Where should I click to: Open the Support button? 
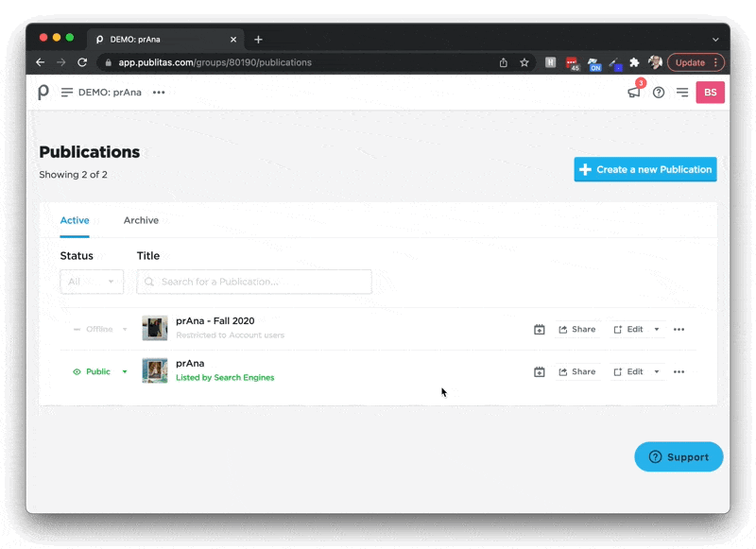(x=679, y=456)
